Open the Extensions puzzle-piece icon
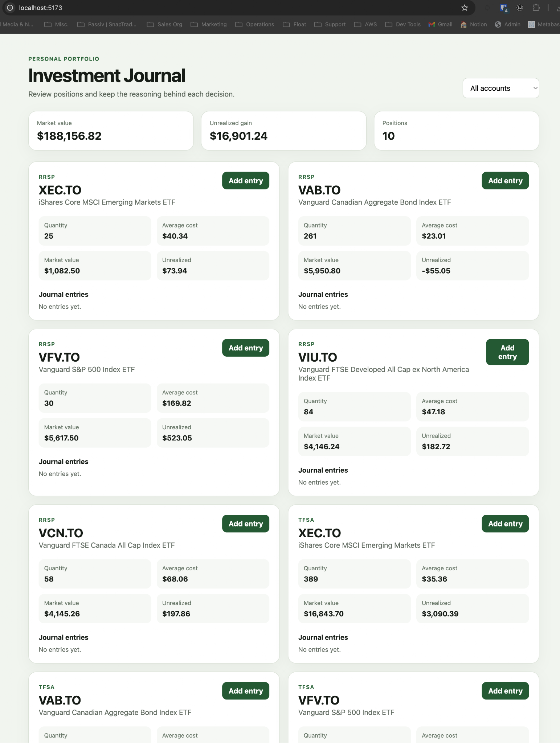 point(536,8)
